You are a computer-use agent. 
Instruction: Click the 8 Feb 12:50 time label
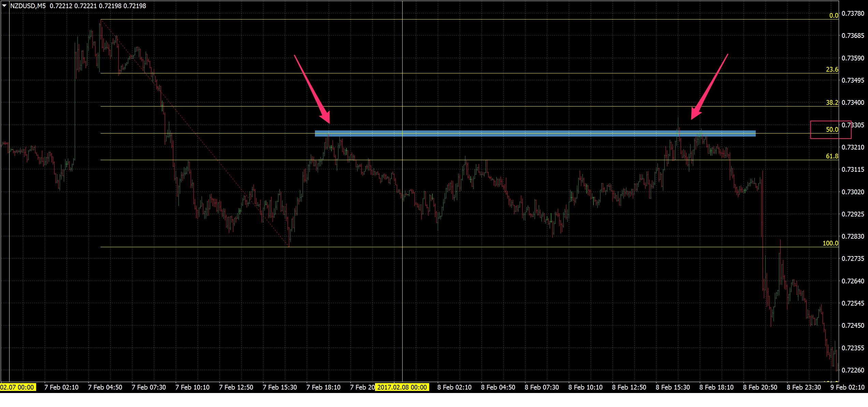point(629,387)
